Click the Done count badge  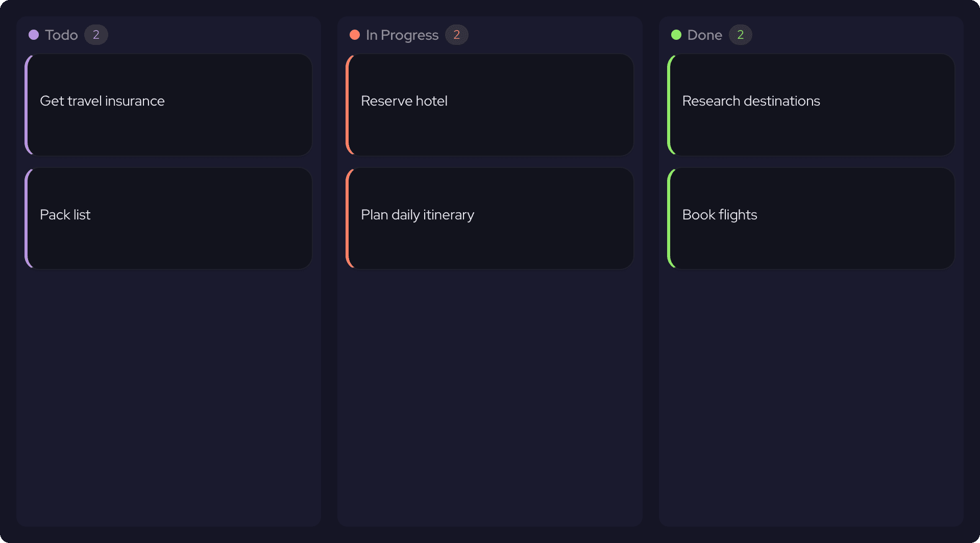point(740,35)
